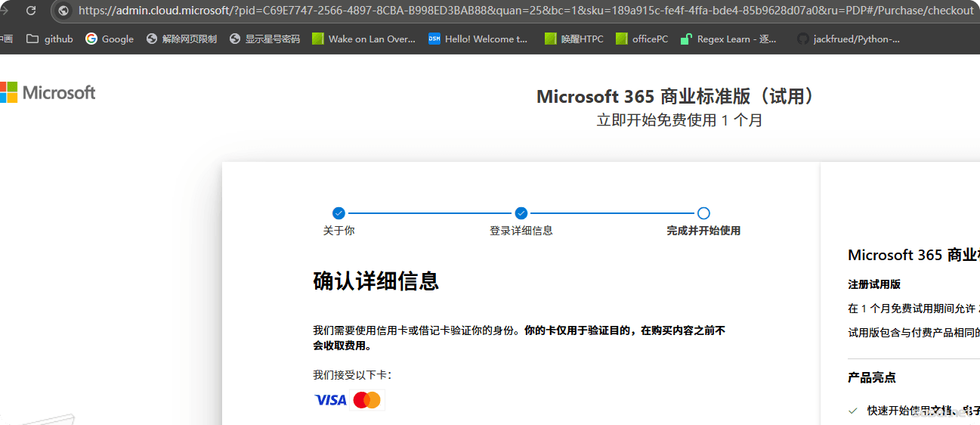Open the Google bookmark
The width and height of the screenshot is (980, 425).
click(110, 39)
